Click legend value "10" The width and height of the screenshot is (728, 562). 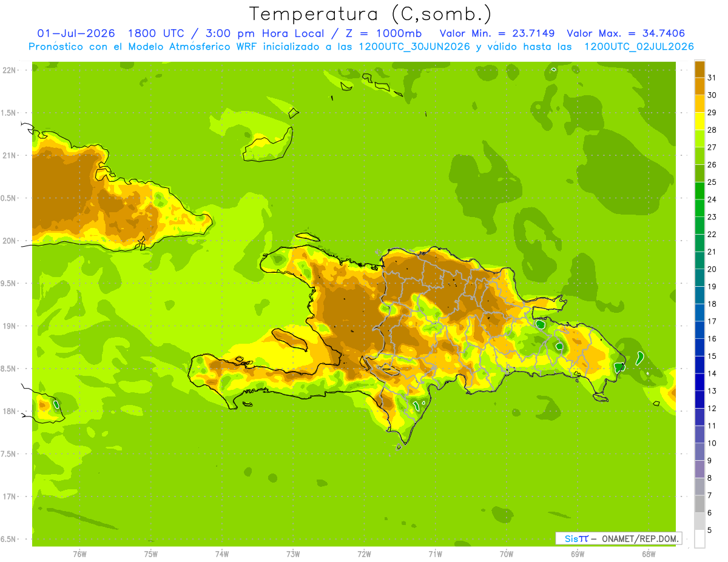pyautogui.click(x=712, y=443)
